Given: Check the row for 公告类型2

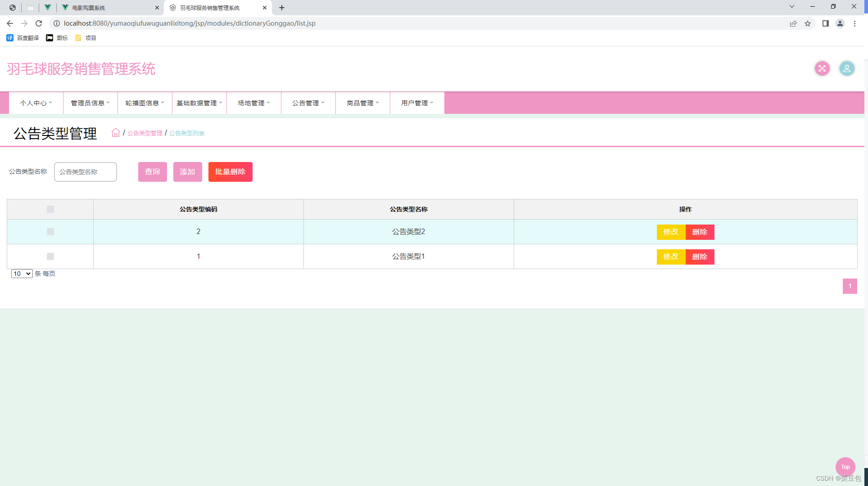Looking at the screenshot, I should 50,232.
